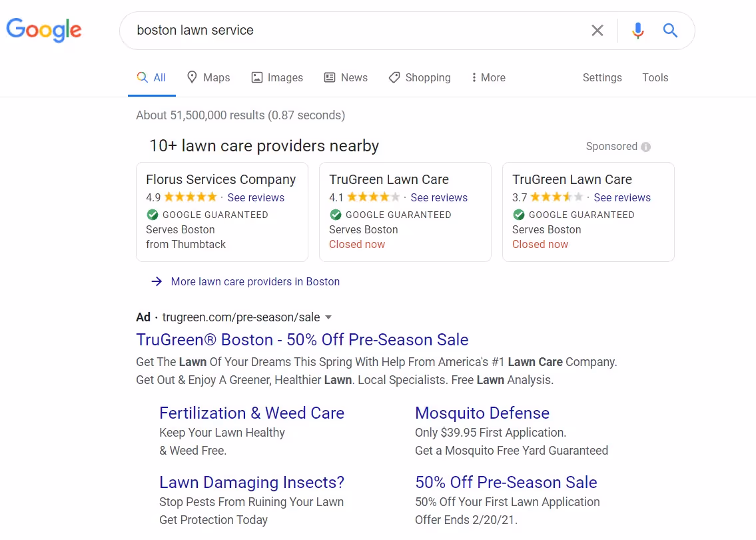Expand the ad dropdown arrow next to trugreen.com URL
Screen dimensions: 756x540
pos(328,317)
